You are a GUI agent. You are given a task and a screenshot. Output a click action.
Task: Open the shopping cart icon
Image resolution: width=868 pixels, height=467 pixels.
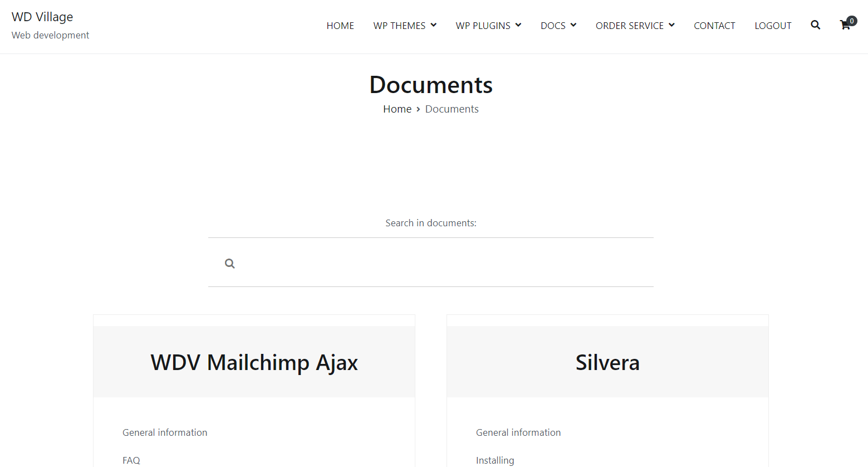click(x=845, y=25)
